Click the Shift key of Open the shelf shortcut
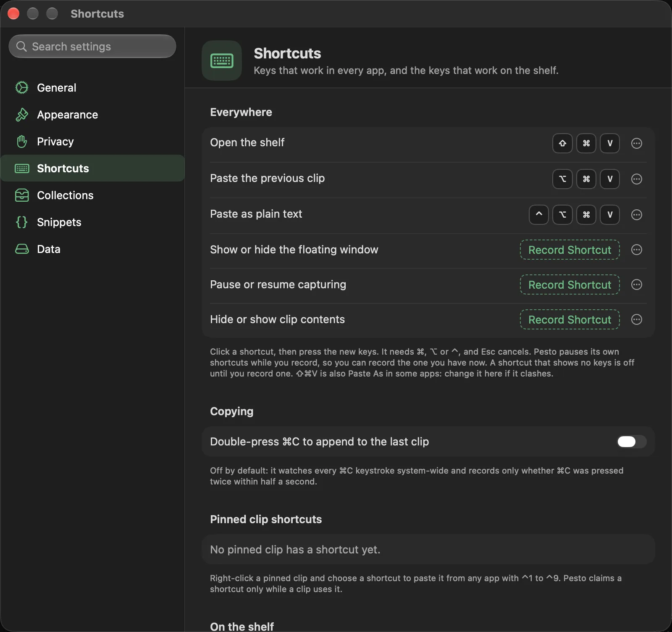672x632 pixels. tap(562, 143)
